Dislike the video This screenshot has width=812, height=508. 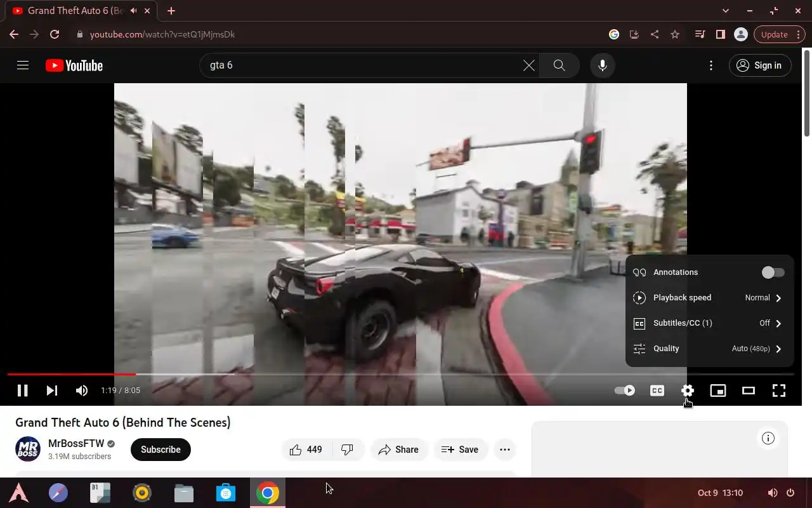348,450
